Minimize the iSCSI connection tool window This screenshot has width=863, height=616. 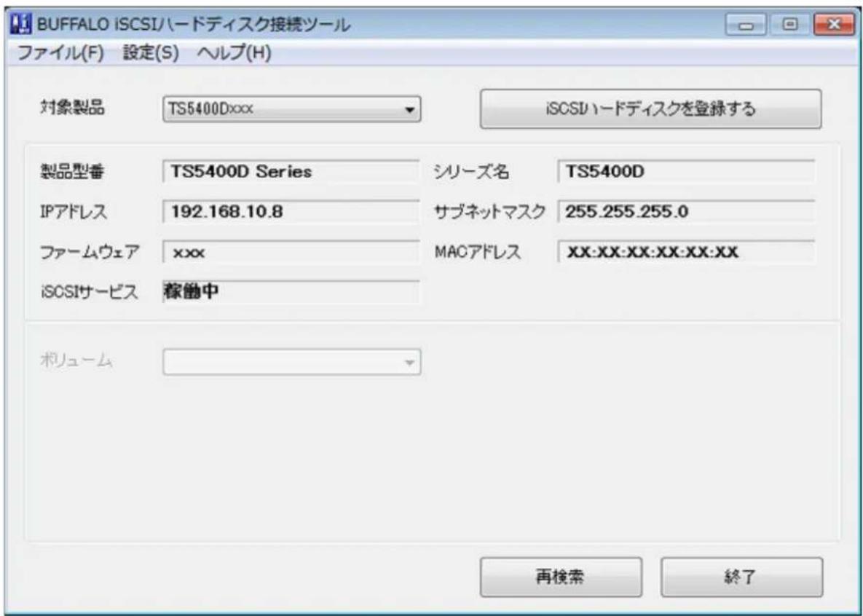[745, 25]
